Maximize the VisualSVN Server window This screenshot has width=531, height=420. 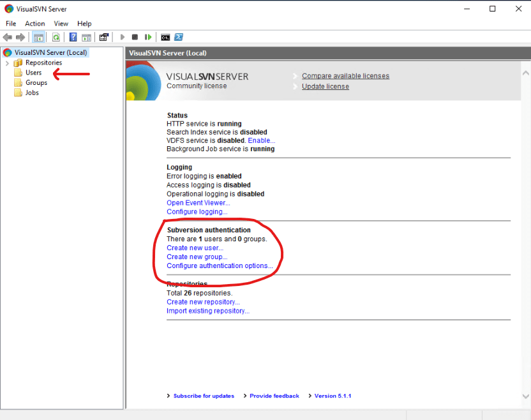click(493, 9)
